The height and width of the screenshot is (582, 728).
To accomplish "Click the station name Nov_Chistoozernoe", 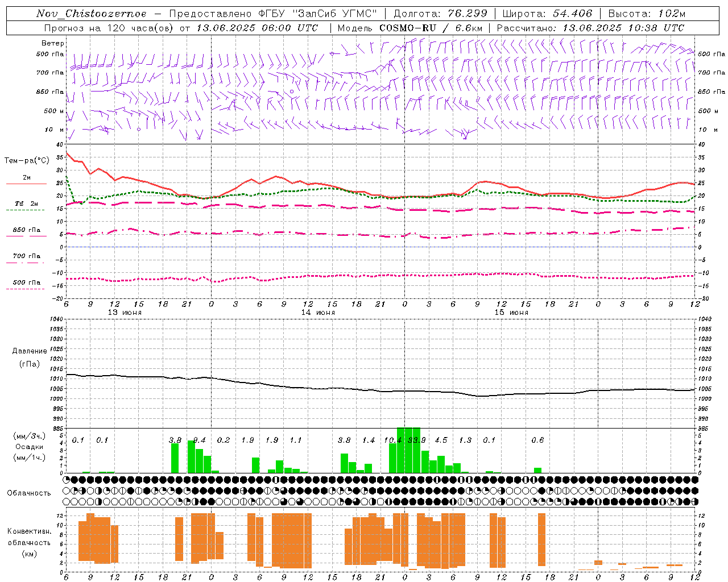I will tap(91, 14).
